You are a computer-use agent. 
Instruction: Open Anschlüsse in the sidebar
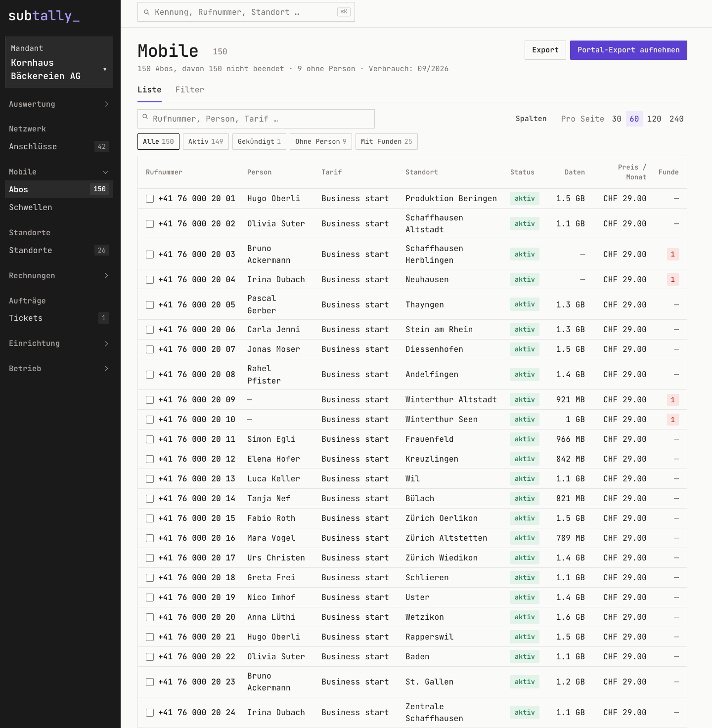59,146
